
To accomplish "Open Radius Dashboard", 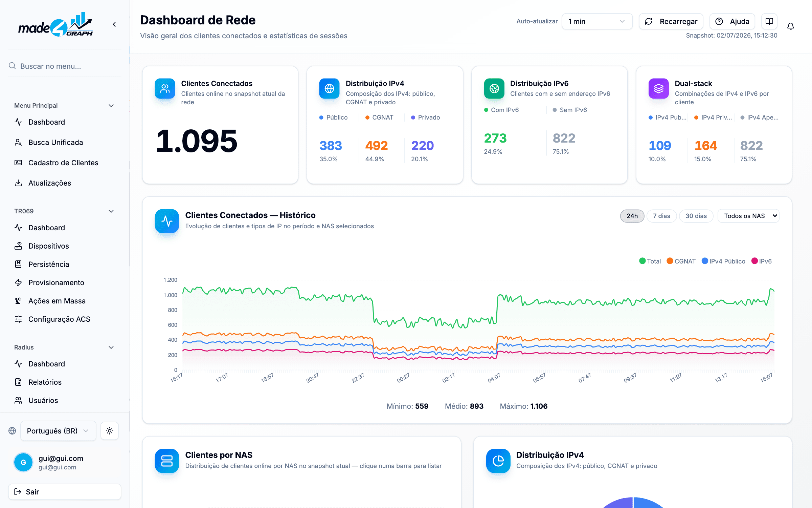I will 64,364.
